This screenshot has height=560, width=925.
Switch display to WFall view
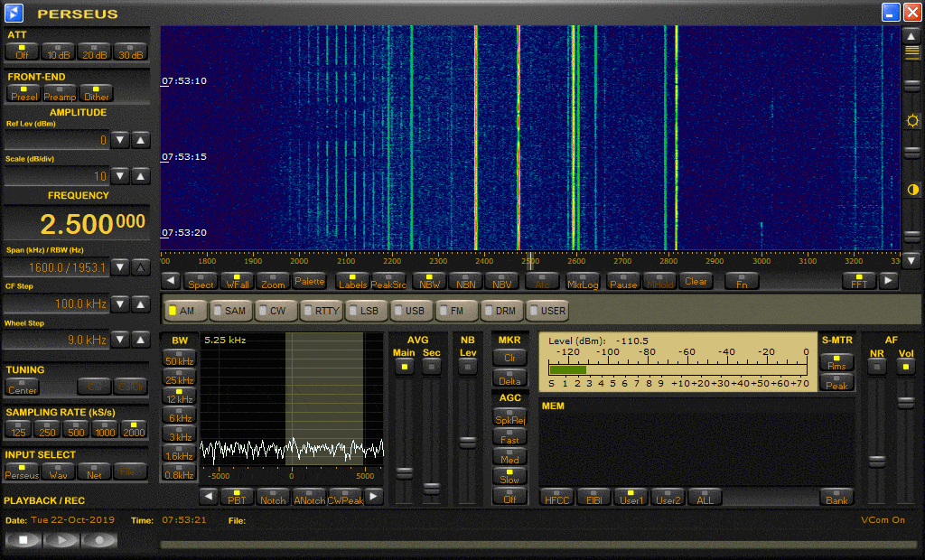tap(238, 281)
